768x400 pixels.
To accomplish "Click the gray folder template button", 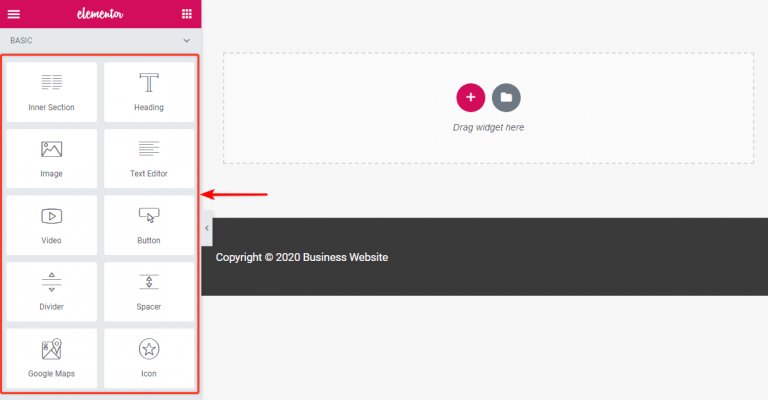I will pyautogui.click(x=506, y=97).
